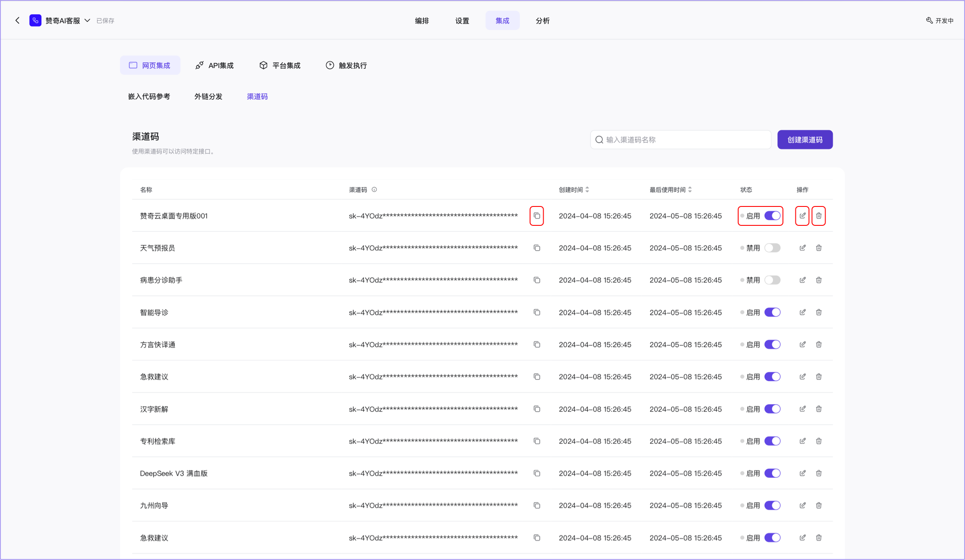Copy channel code for 专利检索库
965x560 pixels.
(x=536, y=441)
